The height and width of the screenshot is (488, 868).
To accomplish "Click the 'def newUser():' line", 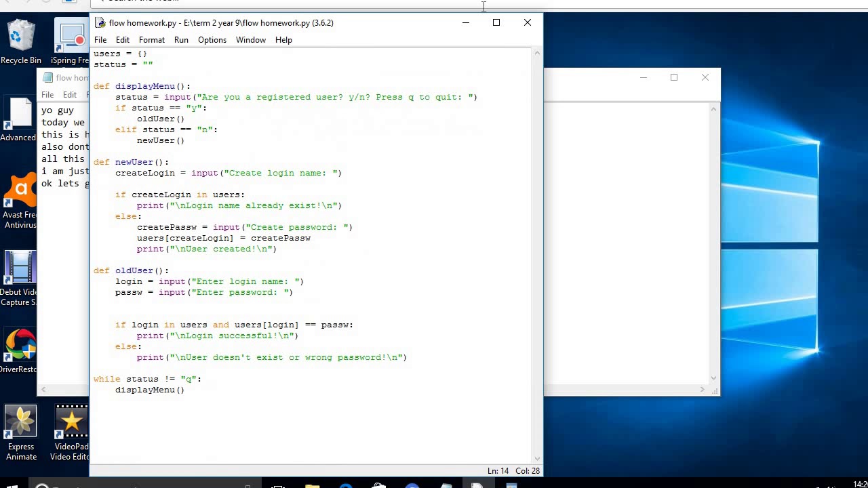I will 132,162.
